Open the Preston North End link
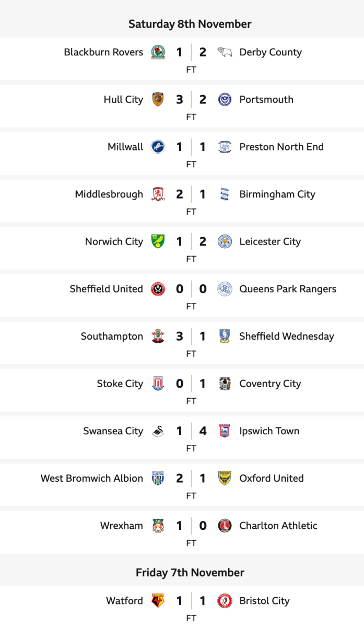The height and width of the screenshot is (627, 364). (281, 147)
